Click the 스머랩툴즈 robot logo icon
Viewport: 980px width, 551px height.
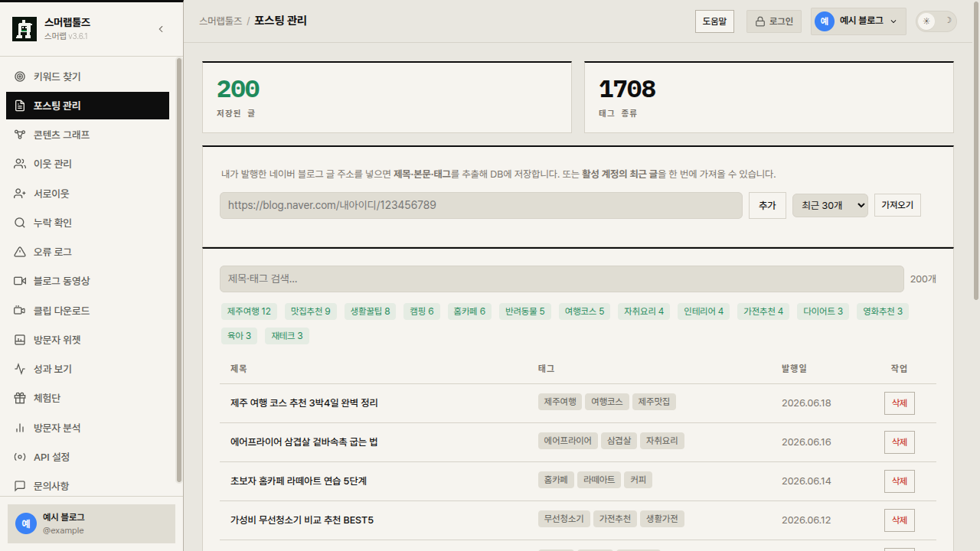[x=24, y=29]
